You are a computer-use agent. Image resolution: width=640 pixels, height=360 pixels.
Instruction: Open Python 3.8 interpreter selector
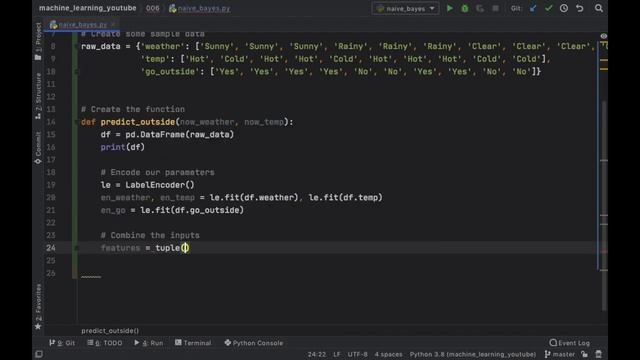coord(473,354)
